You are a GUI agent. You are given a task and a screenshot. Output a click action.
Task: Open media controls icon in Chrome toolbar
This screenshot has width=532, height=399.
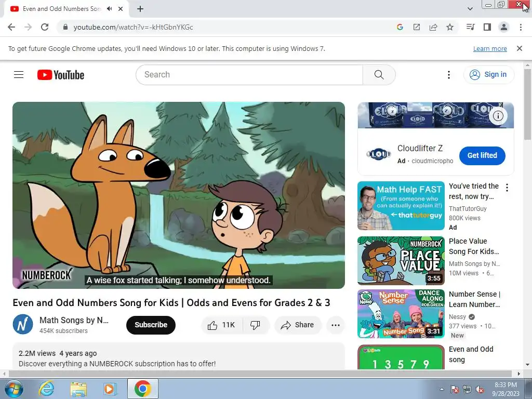470,27
